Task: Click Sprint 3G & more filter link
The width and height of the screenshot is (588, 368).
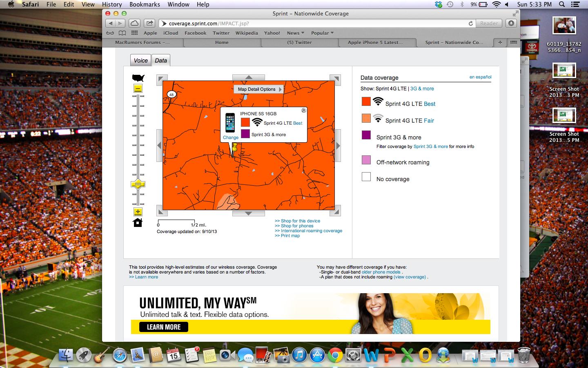Action: click(x=431, y=146)
